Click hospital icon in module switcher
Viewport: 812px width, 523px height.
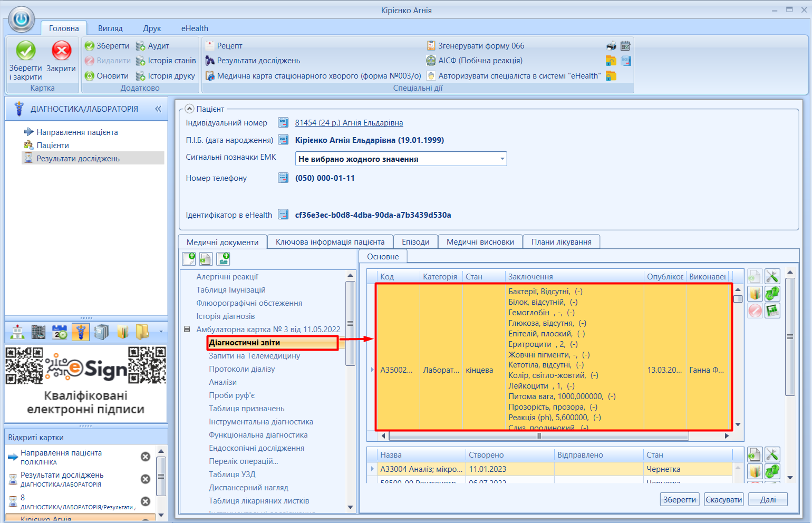pos(17,332)
